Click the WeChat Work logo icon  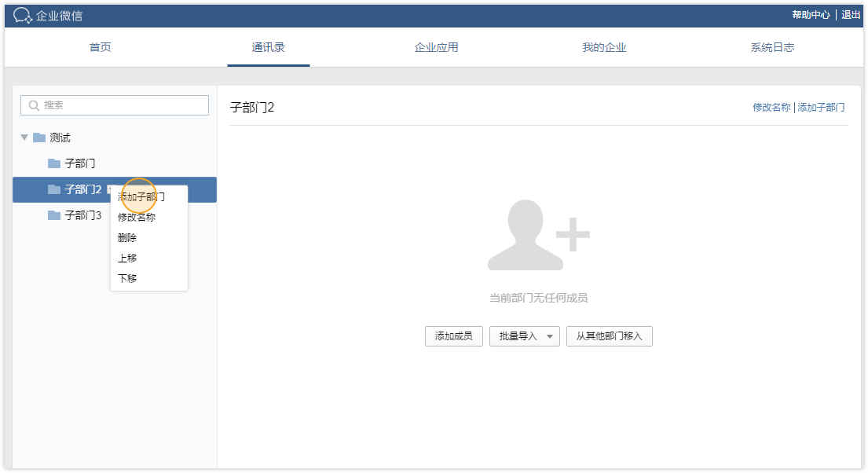[23, 15]
